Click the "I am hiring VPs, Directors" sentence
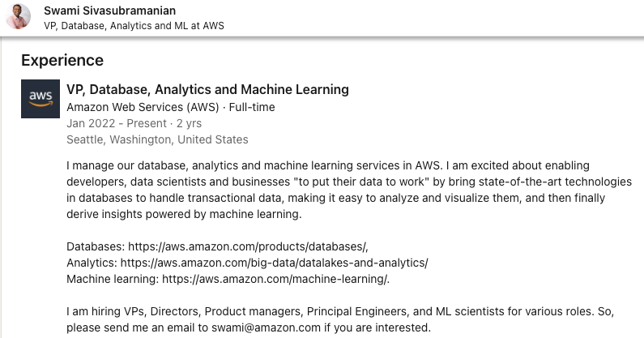644x338 pixels. coord(340,319)
